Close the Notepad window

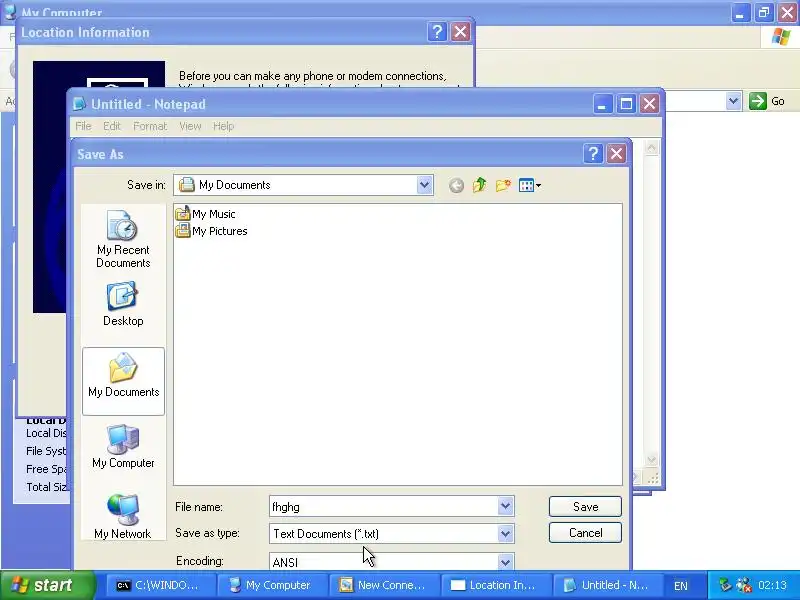(649, 104)
